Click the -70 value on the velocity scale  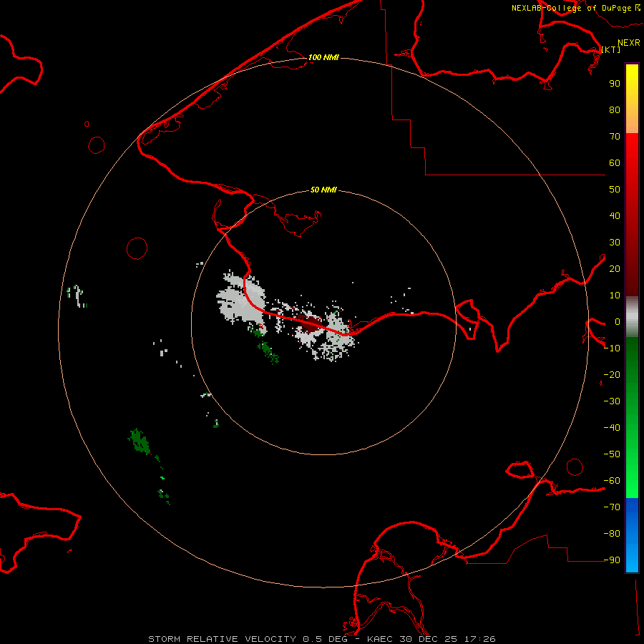(x=612, y=507)
